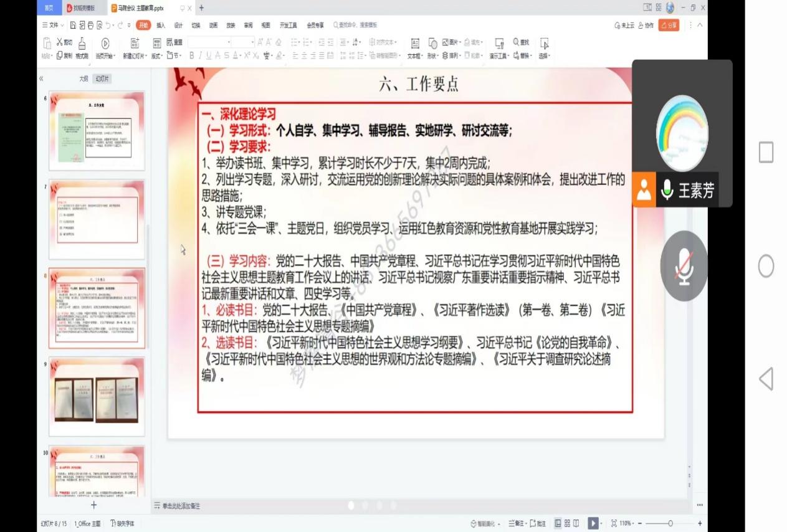Click the orange Share (分享) button

tap(667, 26)
